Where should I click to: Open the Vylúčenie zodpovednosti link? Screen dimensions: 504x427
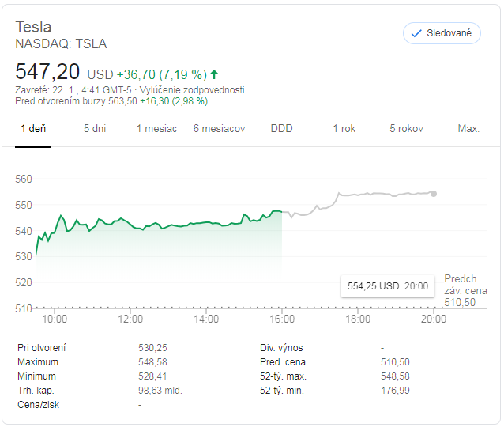(x=192, y=90)
